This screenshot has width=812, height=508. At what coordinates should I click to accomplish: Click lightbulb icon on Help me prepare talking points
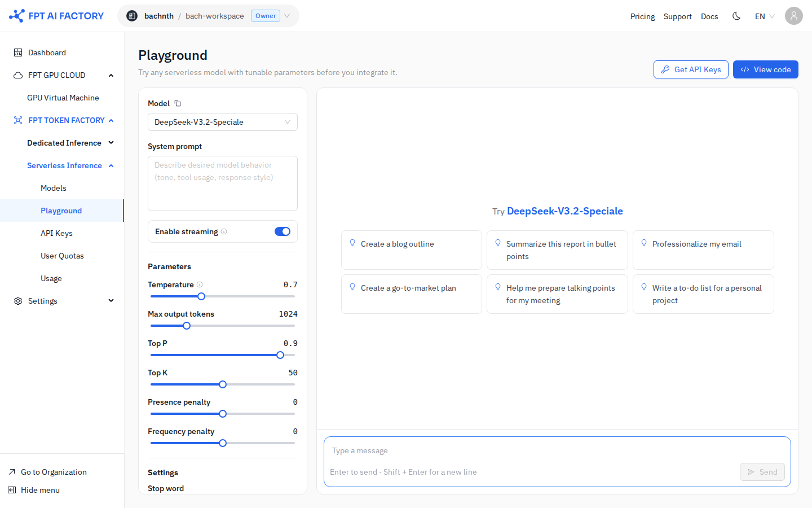498,287
